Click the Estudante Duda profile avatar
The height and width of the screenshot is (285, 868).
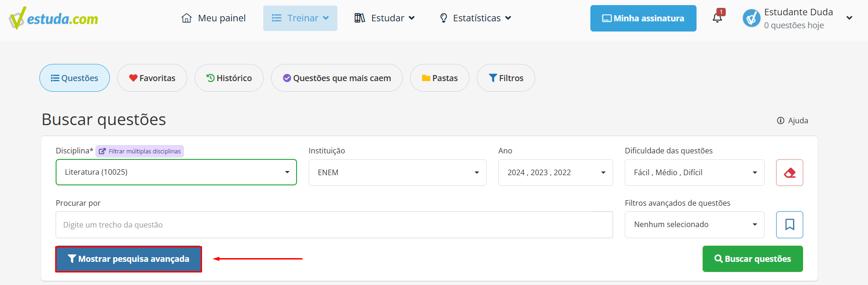751,19
